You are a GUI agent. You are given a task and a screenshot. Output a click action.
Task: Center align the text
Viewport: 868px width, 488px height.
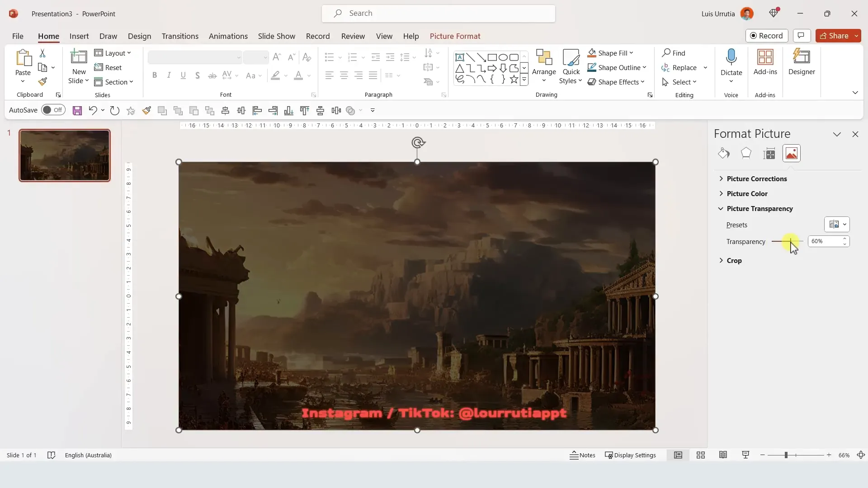coord(344,75)
